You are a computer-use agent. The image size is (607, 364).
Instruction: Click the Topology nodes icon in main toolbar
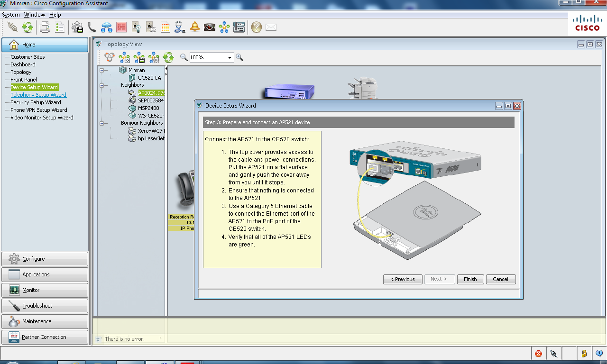click(x=224, y=27)
